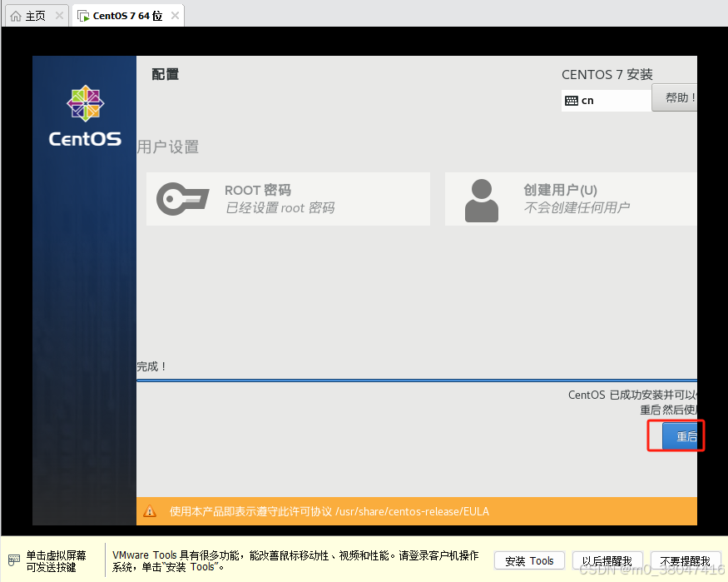
Task: Click the 用户设置 section heading
Action: 167,147
